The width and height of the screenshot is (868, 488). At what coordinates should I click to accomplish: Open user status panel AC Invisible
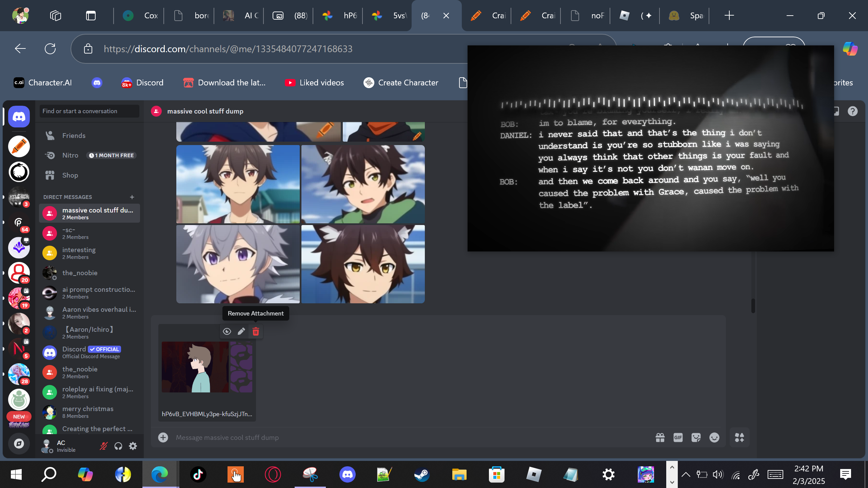66,446
